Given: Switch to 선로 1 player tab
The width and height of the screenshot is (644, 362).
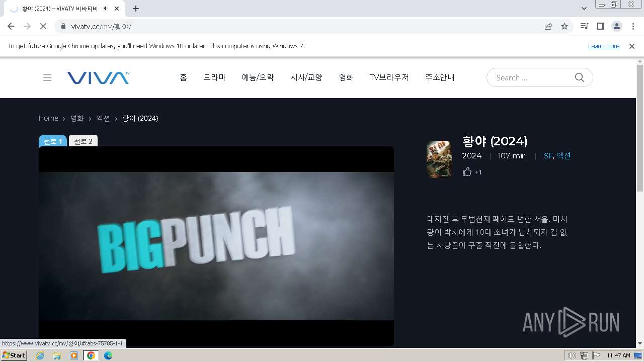Looking at the screenshot, I should pyautogui.click(x=53, y=141).
